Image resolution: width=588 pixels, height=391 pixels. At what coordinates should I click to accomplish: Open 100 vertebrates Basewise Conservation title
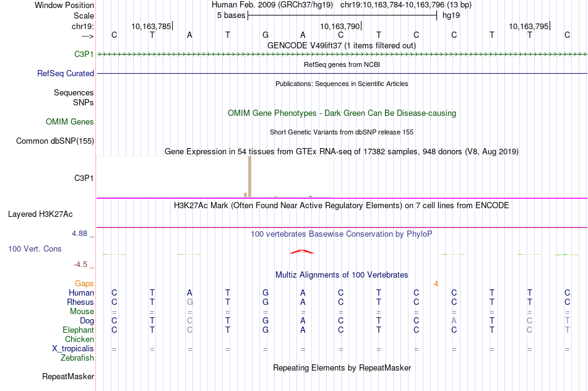tap(342, 234)
